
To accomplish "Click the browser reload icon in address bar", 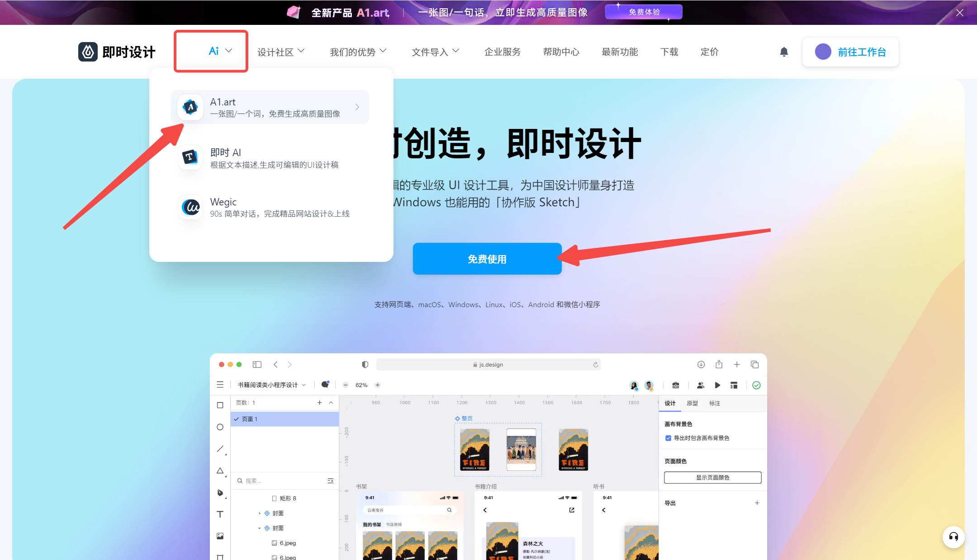I will 596,365.
